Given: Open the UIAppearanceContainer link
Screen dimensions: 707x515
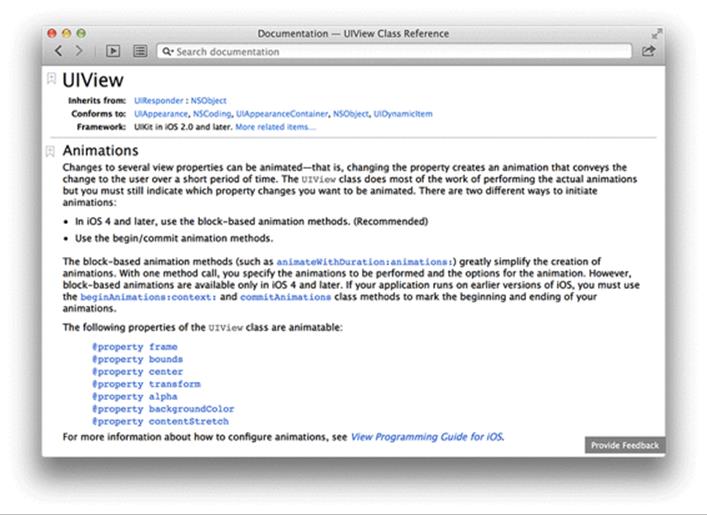Looking at the screenshot, I should pyautogui.click(x=282, y=114).
